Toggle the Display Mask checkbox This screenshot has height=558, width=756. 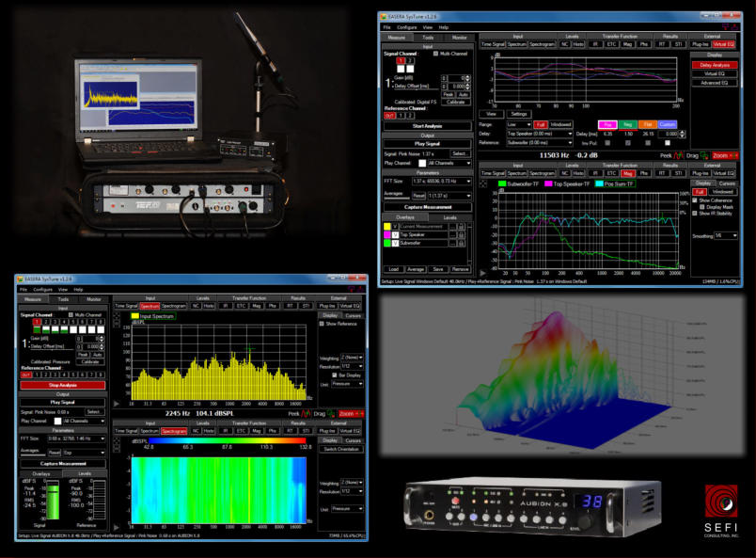coord(702,207)
